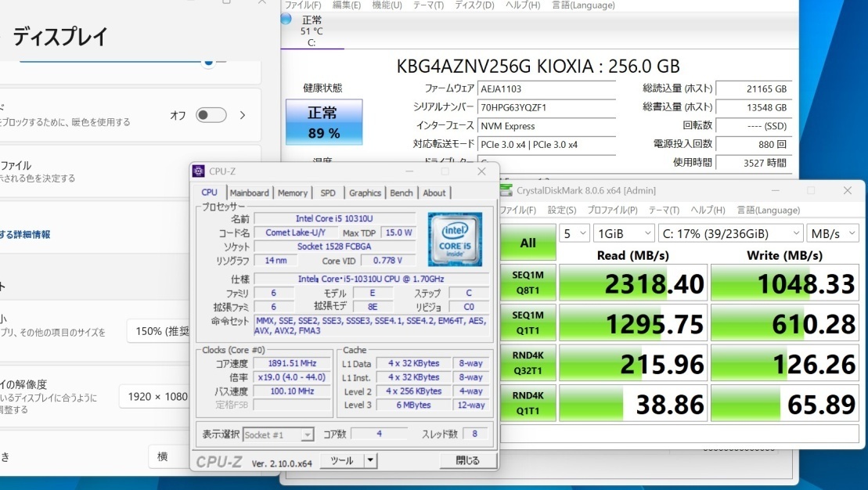Click the All benchmark button
The height and width of the screenshot is (490, 868).
pyautogui.click(x=528, y=243)
